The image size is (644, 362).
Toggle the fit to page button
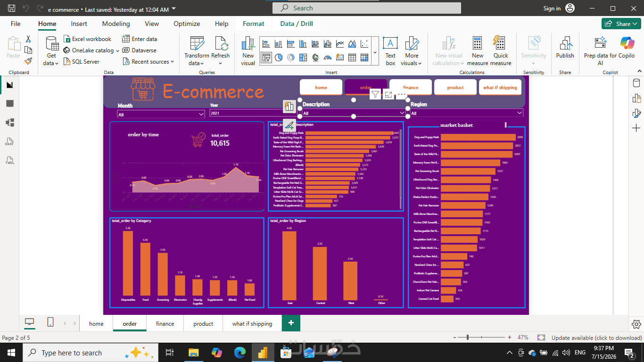click(x=541, y=337)
